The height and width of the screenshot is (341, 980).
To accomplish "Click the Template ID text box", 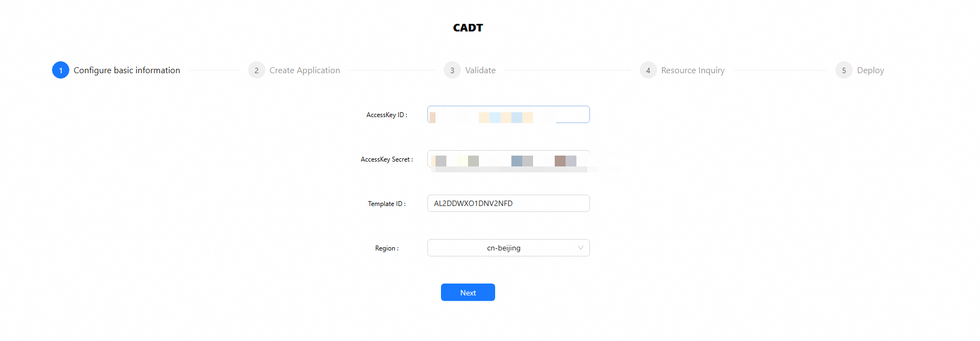I will click(x=508, y=203).
